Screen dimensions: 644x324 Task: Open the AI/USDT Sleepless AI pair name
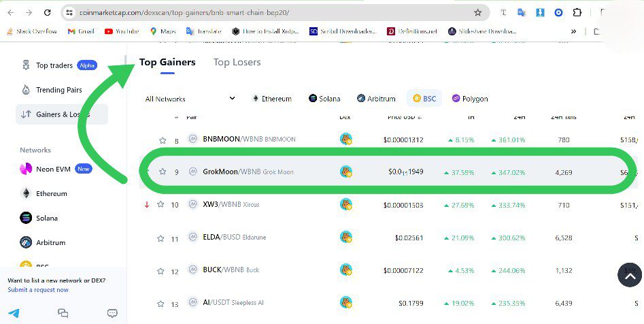click(x=233, y=302)
